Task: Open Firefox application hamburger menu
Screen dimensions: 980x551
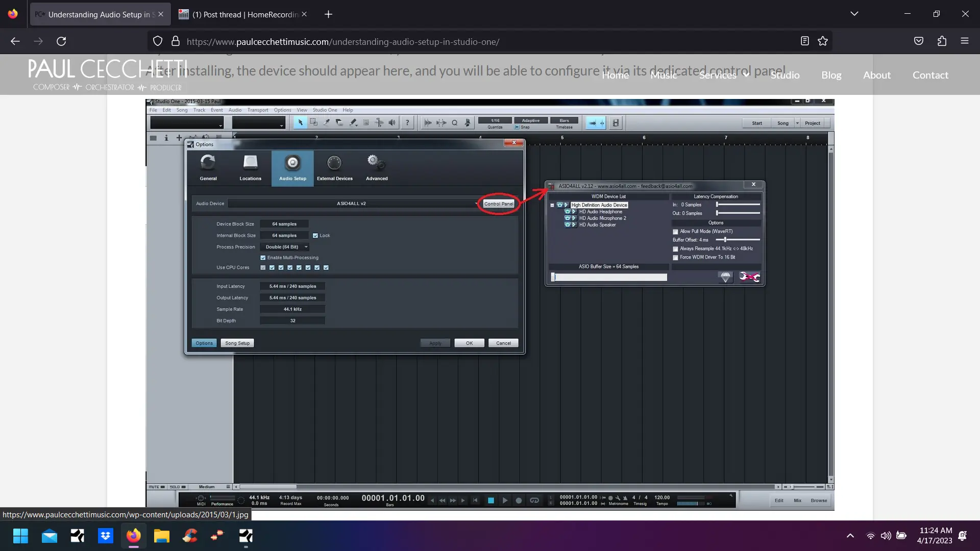Action: tap(964, 41)
